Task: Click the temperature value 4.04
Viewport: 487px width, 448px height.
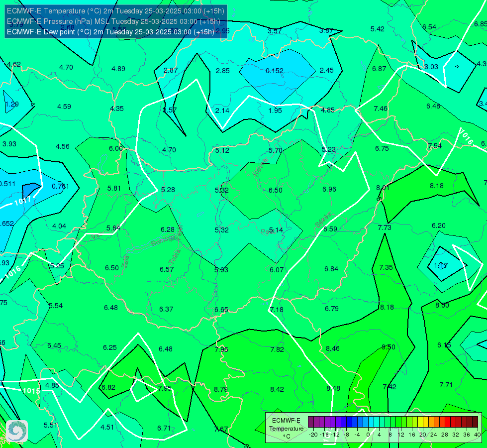Action: (x=59, y=226)
